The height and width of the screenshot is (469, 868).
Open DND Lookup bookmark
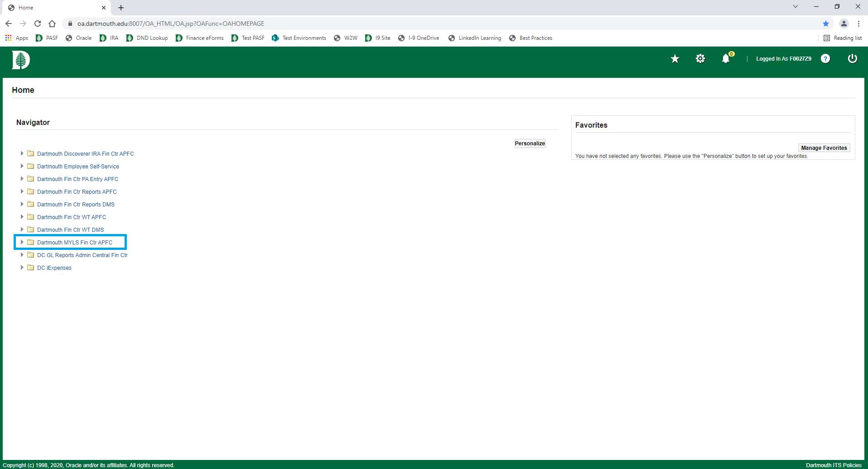[x=147, y=38]
